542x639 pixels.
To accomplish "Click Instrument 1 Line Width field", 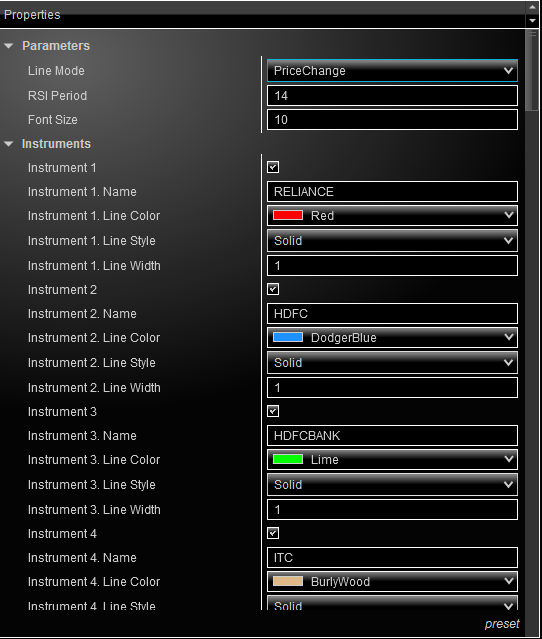I will [x=392, y=266].
